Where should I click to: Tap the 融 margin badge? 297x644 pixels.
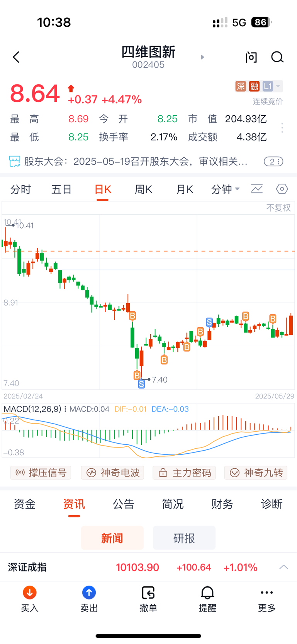coord(254,86)
